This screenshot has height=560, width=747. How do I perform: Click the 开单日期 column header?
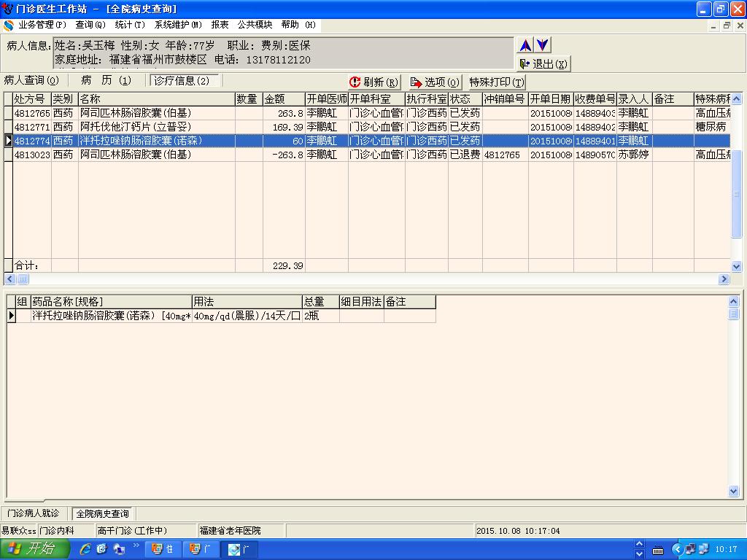(x=550, y=99)
